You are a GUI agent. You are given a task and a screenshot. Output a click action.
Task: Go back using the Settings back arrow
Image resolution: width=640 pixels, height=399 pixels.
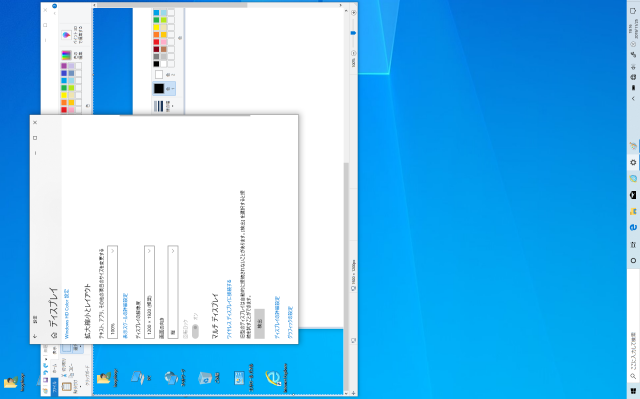[35, 336]
